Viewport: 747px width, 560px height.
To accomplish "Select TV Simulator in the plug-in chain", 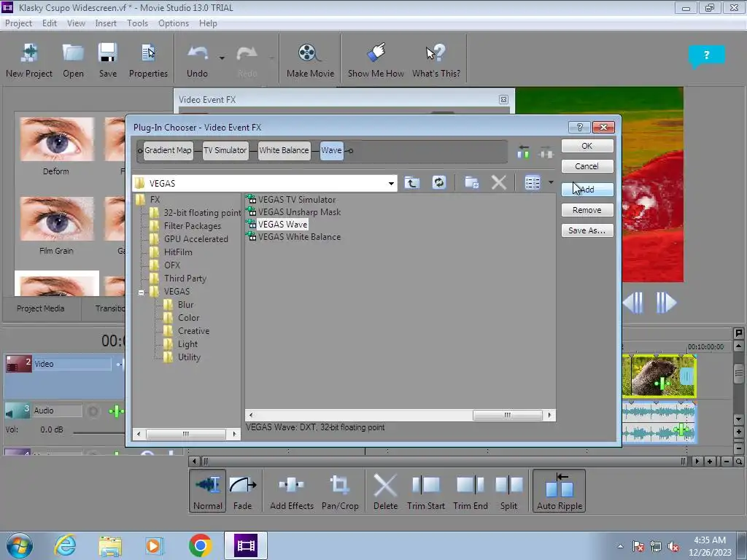I will [x=225, y=150].
